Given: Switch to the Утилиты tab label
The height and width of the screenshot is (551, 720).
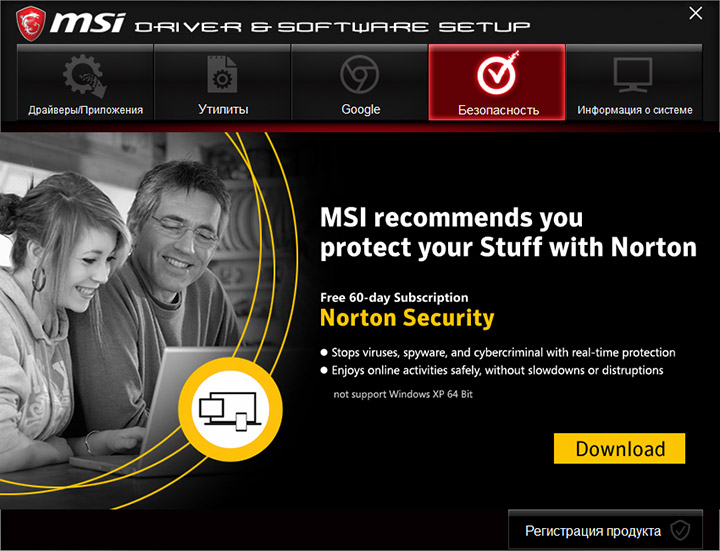Looking at the screenshot, I should 223,109.
